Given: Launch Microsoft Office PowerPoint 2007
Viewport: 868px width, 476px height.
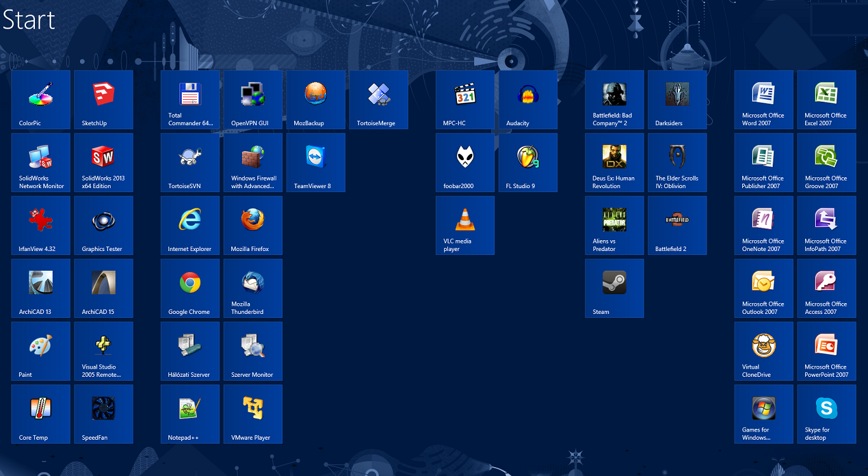Looking at the screenshot, I should 827,351.
